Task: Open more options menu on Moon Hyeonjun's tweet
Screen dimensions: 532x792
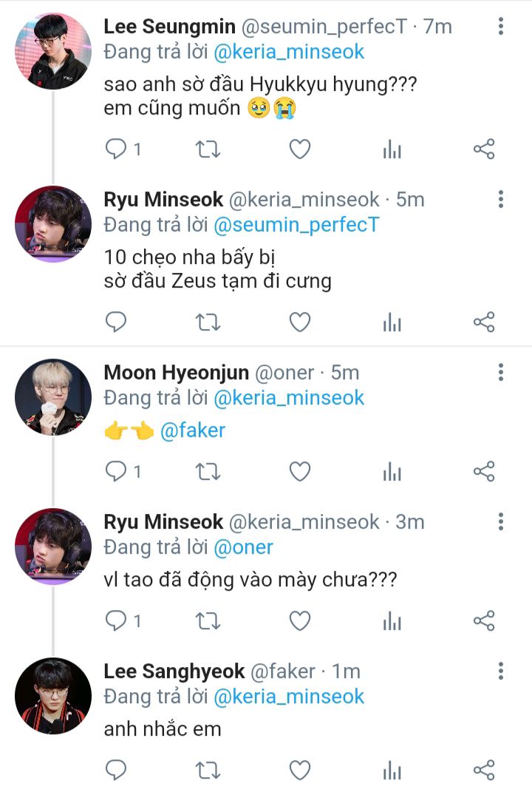Action: (x=501, y=372)
